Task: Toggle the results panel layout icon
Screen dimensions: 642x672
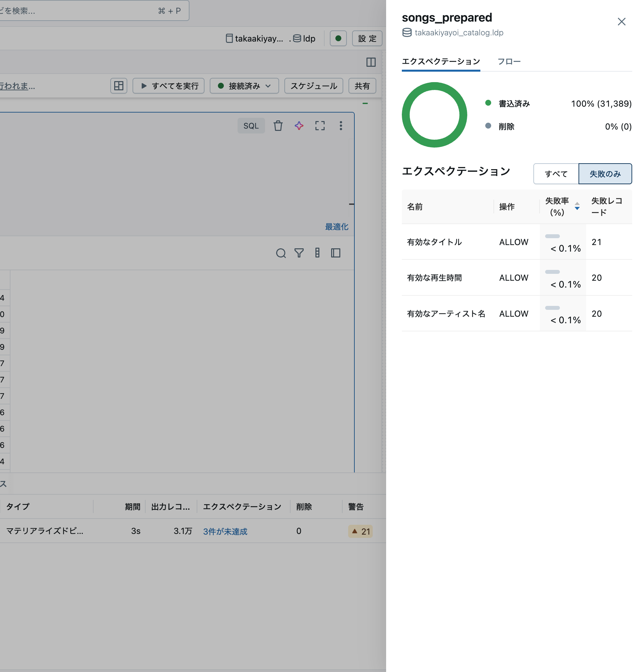Action: pyautogui.click(x=336, y=253)
